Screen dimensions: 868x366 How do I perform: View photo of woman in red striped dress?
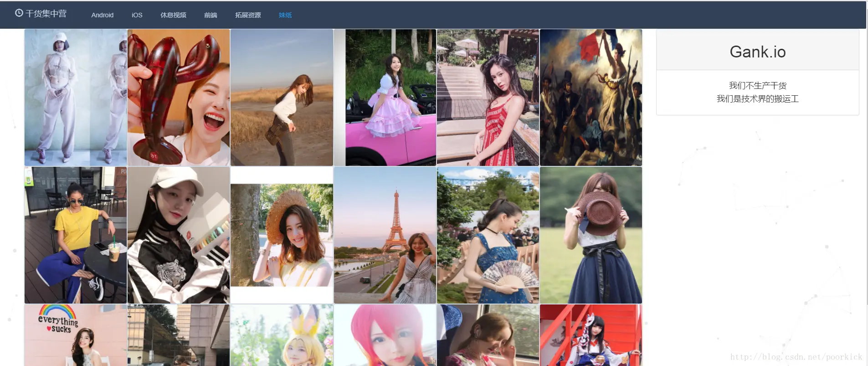[488, 98]
